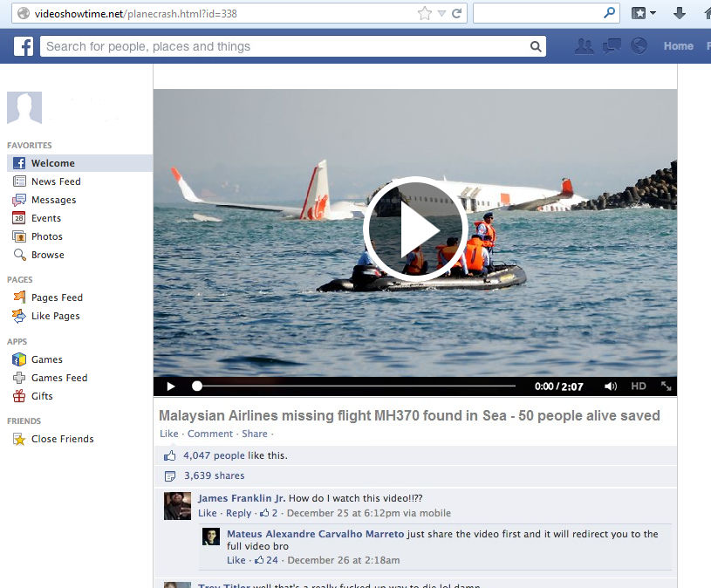711x588 pixels.
Task: Click the Games cube icon
Action: (19, 359)
